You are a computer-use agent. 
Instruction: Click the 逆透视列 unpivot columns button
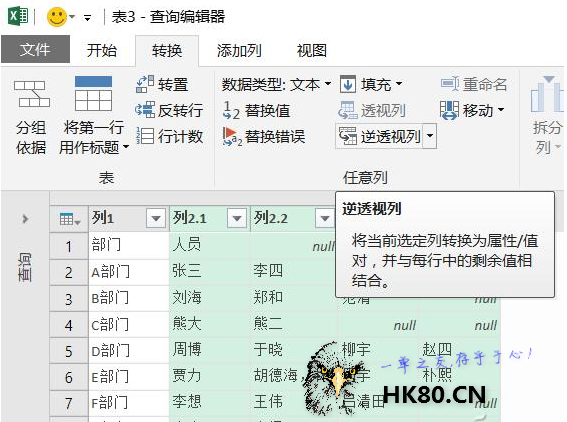[x=379, y=136]
